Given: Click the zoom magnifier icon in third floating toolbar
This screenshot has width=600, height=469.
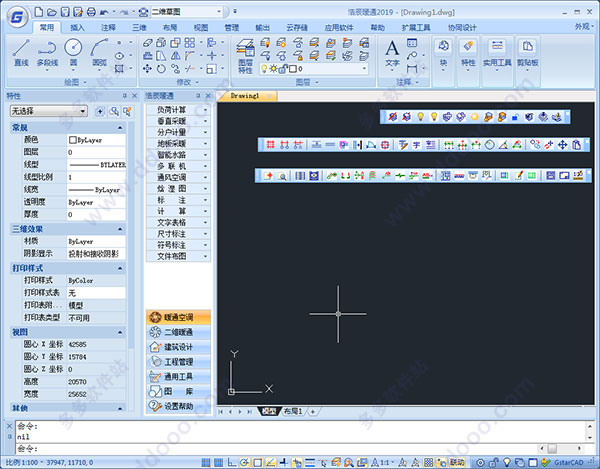Looking at the screenshot, I should pos(282,176).
